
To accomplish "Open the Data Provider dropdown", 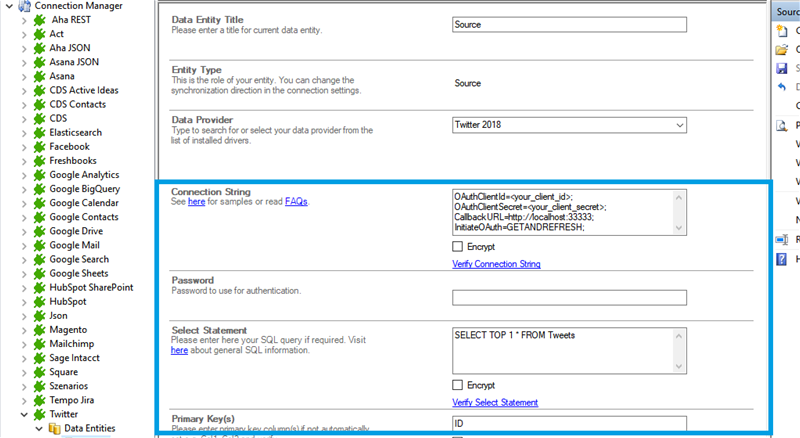I will [x=679, y=125].
